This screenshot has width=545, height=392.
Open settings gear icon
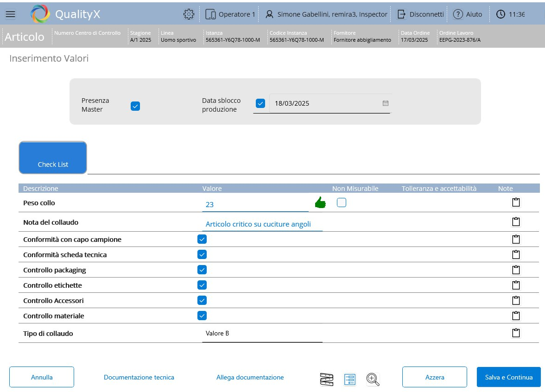tap(189, 14)
